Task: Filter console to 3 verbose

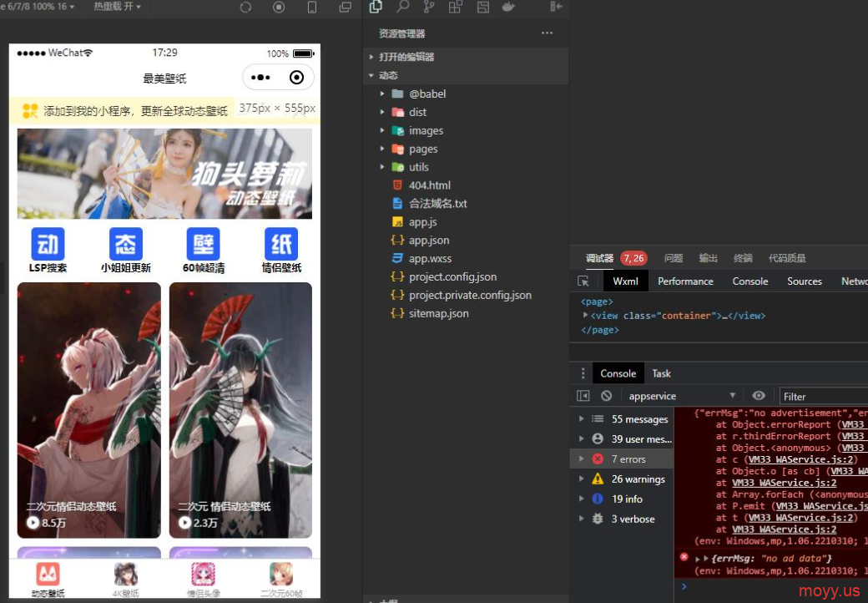Action: point(623,519)
